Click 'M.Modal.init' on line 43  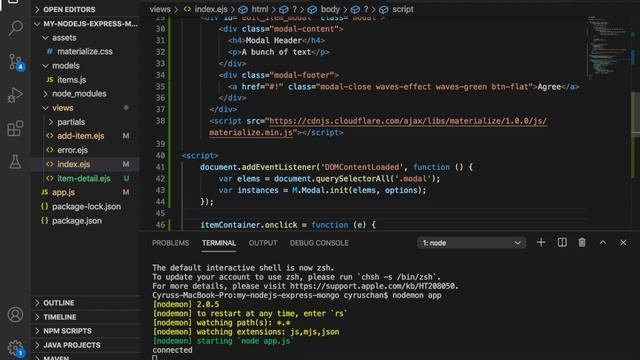pos(321,190)
